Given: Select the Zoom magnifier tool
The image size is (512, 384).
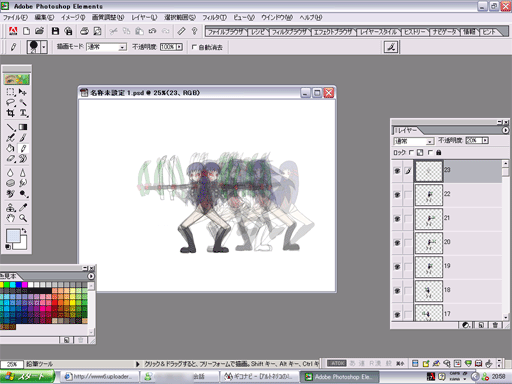Looking at the screenshot, I should 23,218.
